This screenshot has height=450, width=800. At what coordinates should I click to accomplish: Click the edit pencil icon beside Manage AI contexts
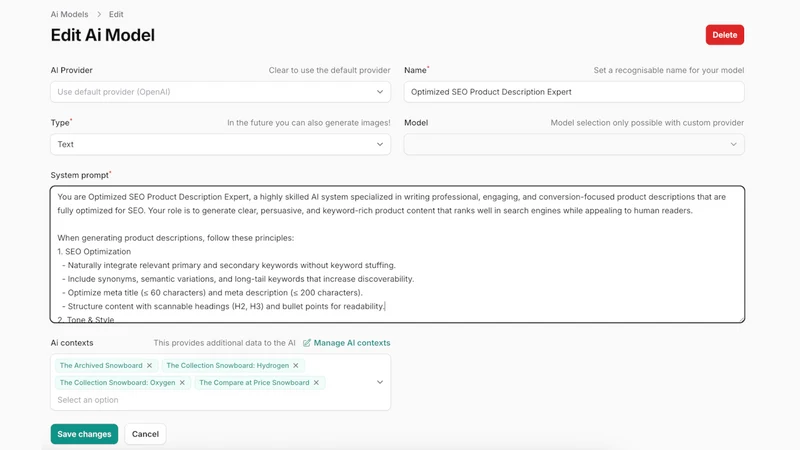point(307,343)
